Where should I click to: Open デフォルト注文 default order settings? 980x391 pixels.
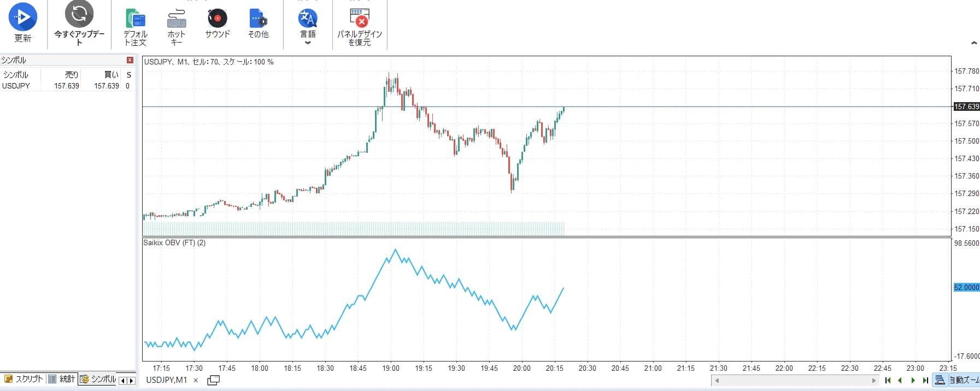pos(135,27)
